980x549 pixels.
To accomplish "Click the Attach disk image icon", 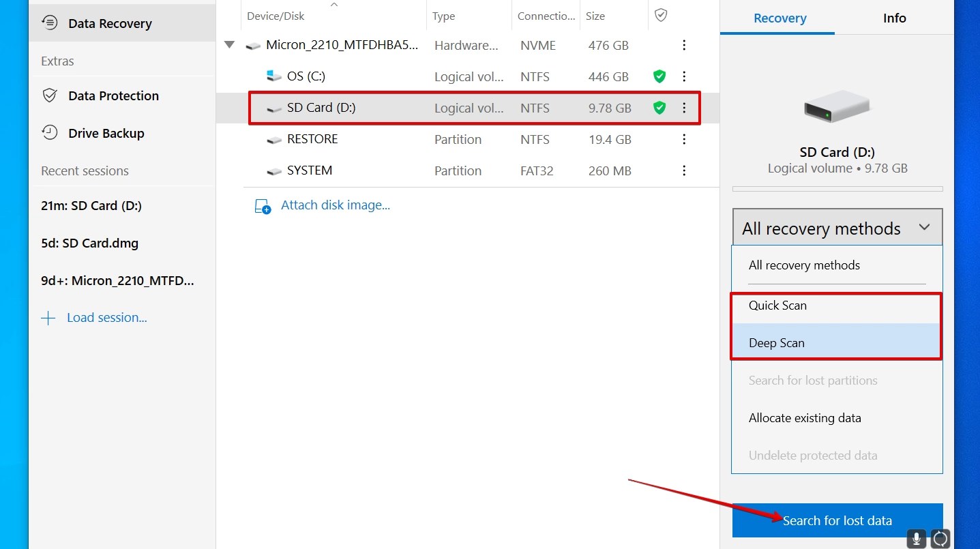I will 263,205.
